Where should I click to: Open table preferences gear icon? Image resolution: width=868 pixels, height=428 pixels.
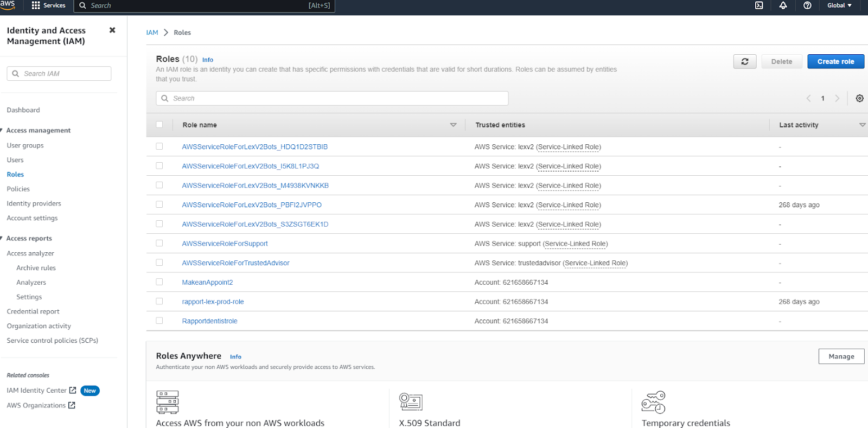(859, 98)
